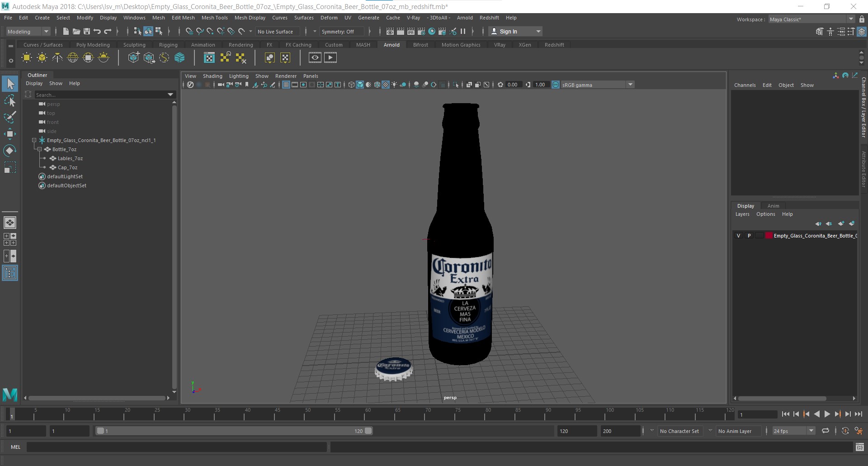The width and height of the screenshot is (868, 466).
Task: Open a scene with the folder icon
Action: [x=76, y=31]
